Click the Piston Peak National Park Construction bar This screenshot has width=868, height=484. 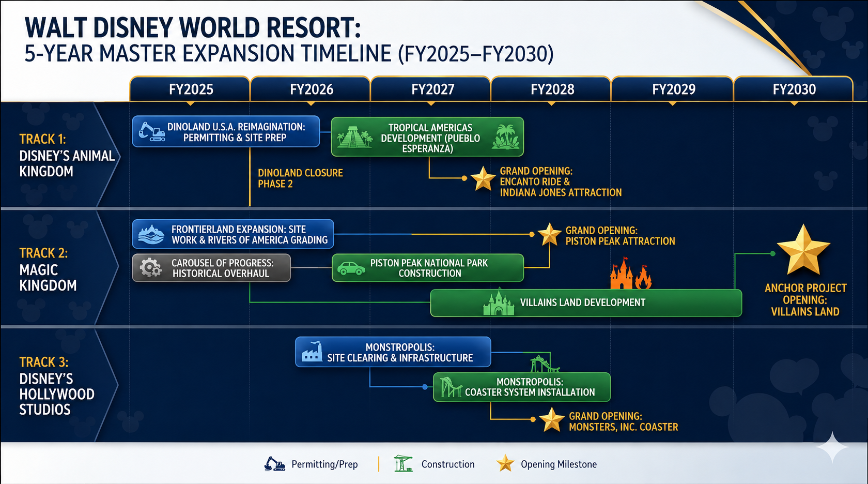[428, 268]
